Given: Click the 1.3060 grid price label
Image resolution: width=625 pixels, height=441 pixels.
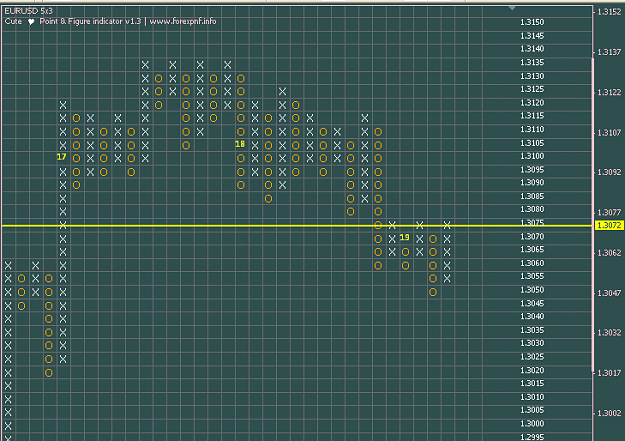Looking at the screenshot, I should pos(532,263).
